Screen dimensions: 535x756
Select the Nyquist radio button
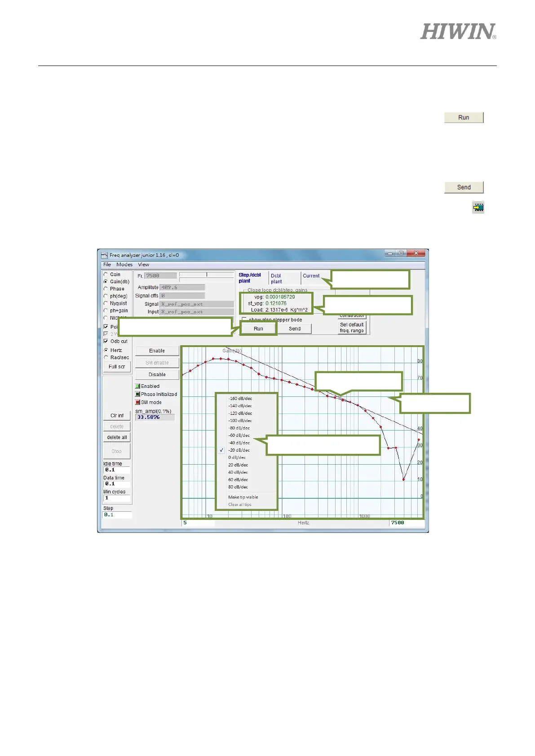click(106, 303)
